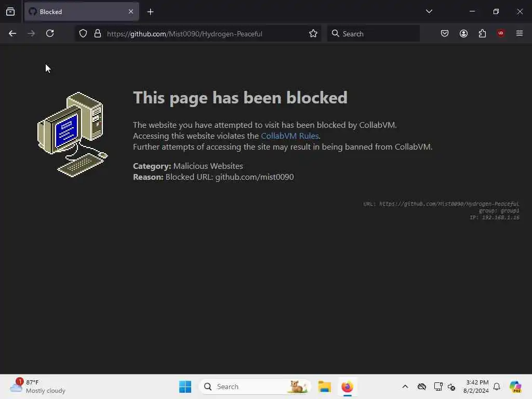Open the weather widget showing 87°F
Screen dimensions: 532x399
[x=38, y=387]
